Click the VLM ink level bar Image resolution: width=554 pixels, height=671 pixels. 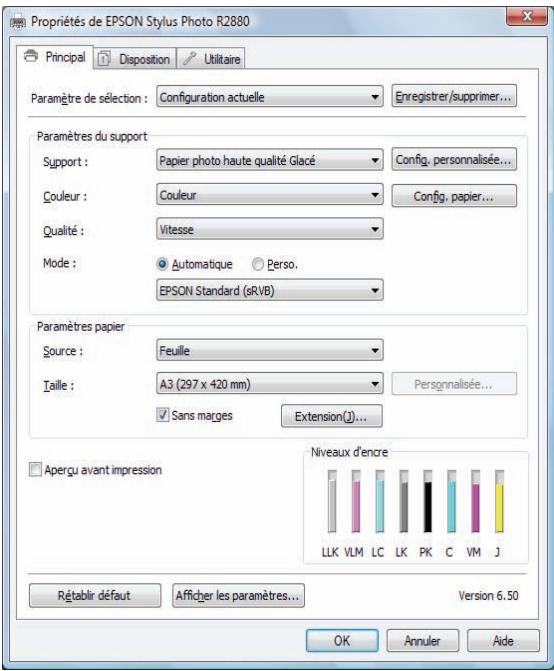click(356, 501)
